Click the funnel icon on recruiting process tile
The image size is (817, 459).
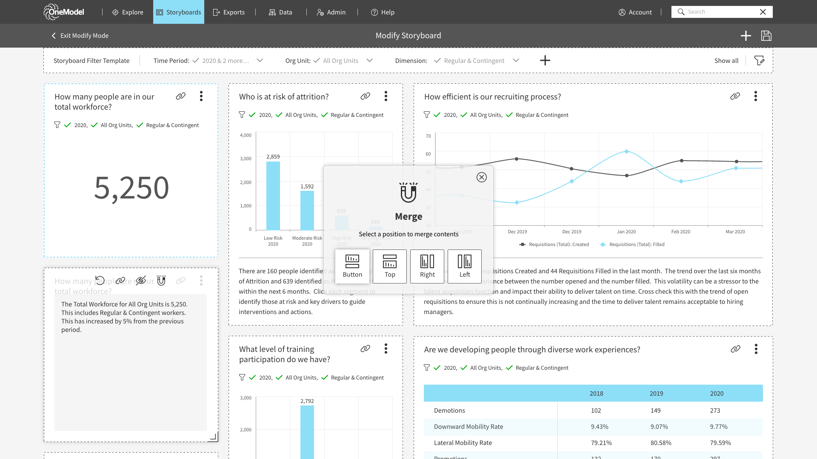pos(427,115)
